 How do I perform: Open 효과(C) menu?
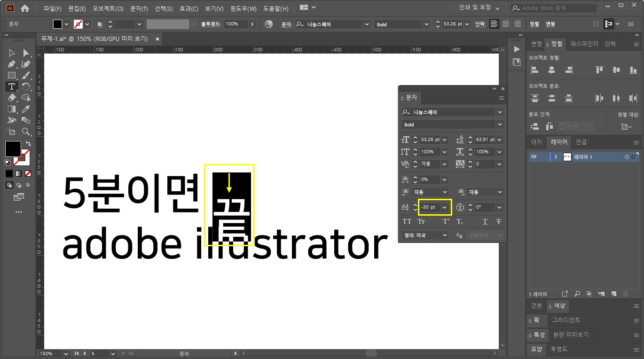(x=189, y=8)
